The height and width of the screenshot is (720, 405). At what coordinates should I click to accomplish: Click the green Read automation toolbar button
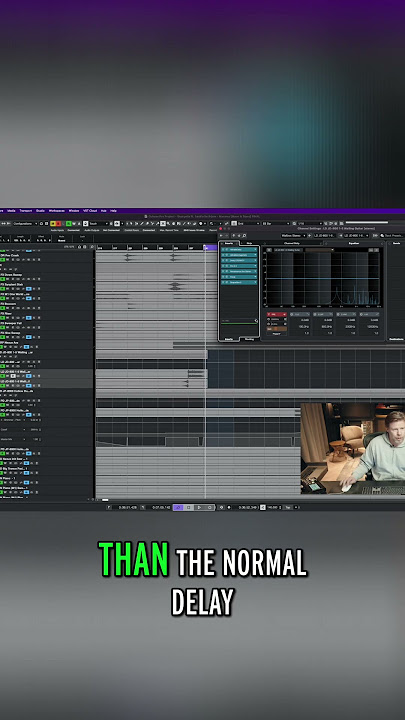tap(69, 223)
